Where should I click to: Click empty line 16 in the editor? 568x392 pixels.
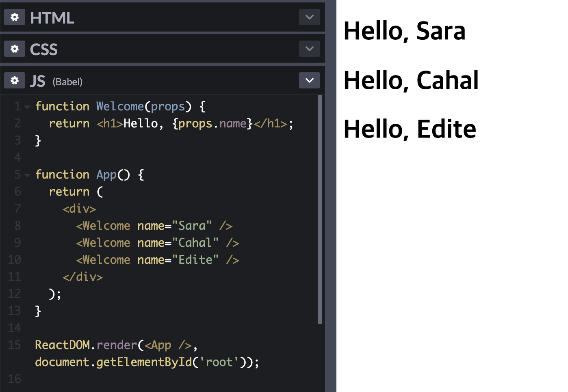pyautogui.click(x=175, y=379)
